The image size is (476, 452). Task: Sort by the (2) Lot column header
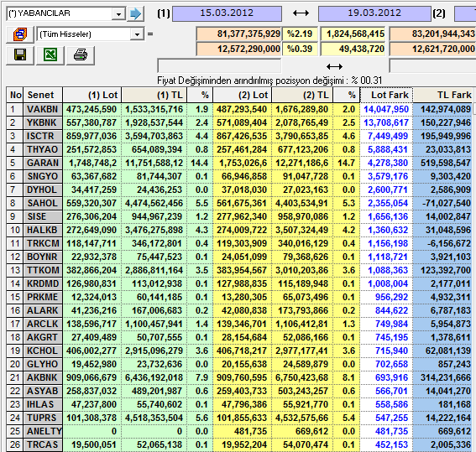[x=243, y=95]
